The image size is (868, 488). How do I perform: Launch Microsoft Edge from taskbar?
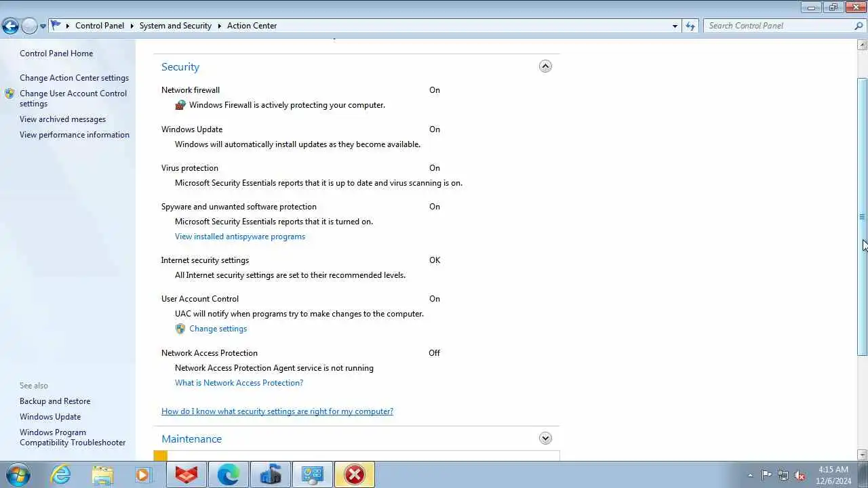point(229,474)
